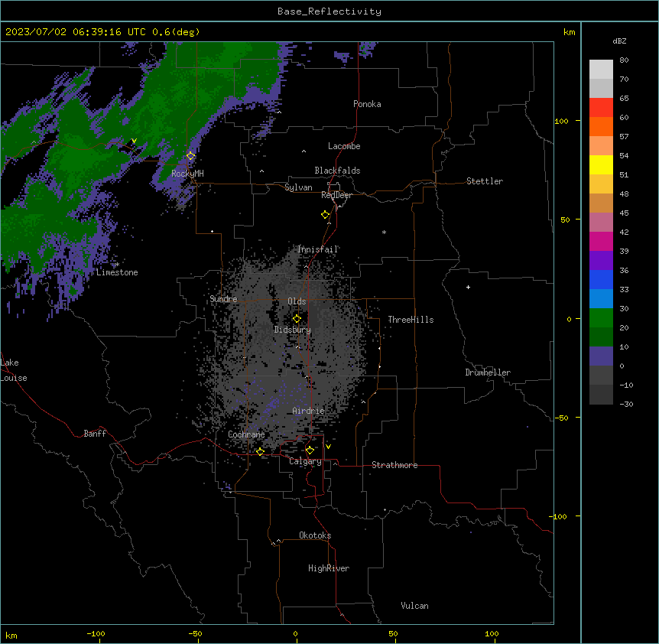
Task: Select the Okotoks label
Action: (x=315, y=535)
